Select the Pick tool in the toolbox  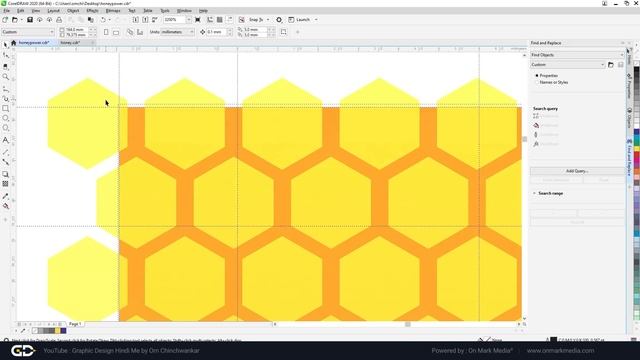(x=5, y=45)
